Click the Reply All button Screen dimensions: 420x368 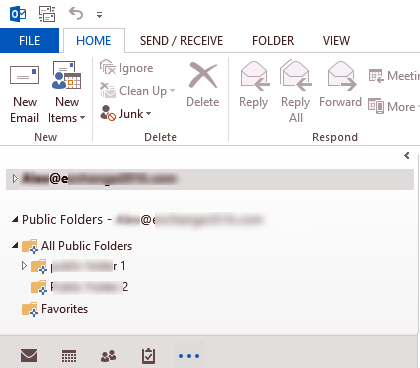[x=296, y=92]
